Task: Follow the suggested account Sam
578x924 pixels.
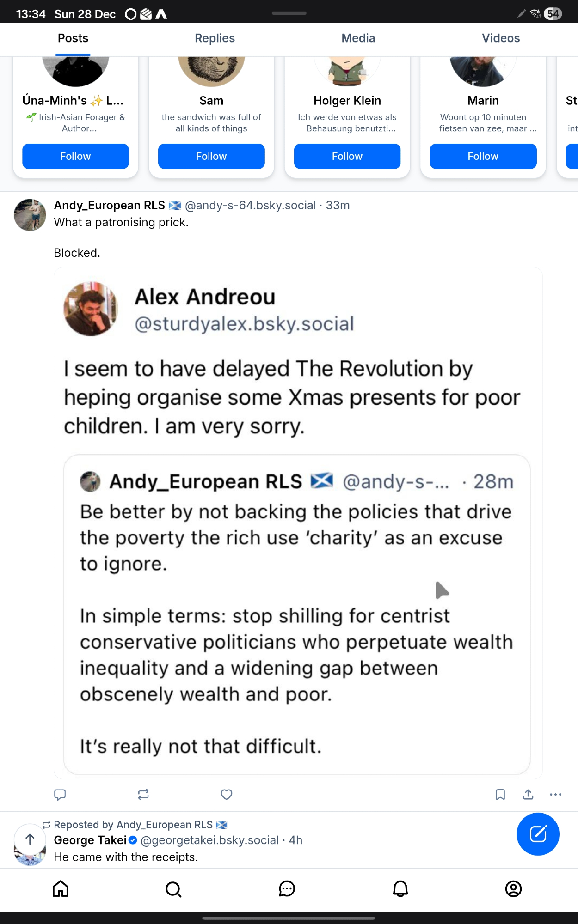Action: pos(211,157)
